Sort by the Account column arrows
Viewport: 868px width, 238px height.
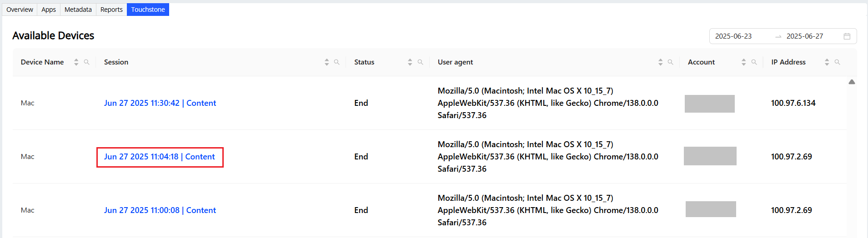tap(743, 62)
